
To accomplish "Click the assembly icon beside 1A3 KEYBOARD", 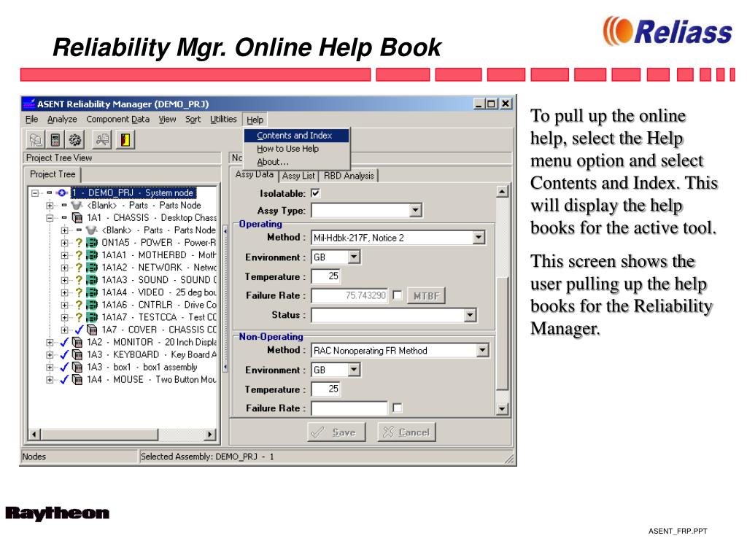I will coord(77,355).
